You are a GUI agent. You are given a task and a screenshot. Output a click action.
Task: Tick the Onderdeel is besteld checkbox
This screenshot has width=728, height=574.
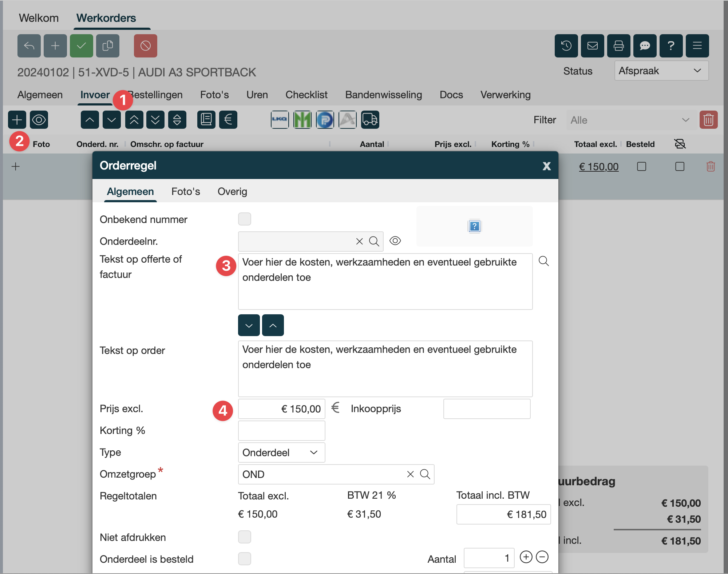(x=244, y=559)
